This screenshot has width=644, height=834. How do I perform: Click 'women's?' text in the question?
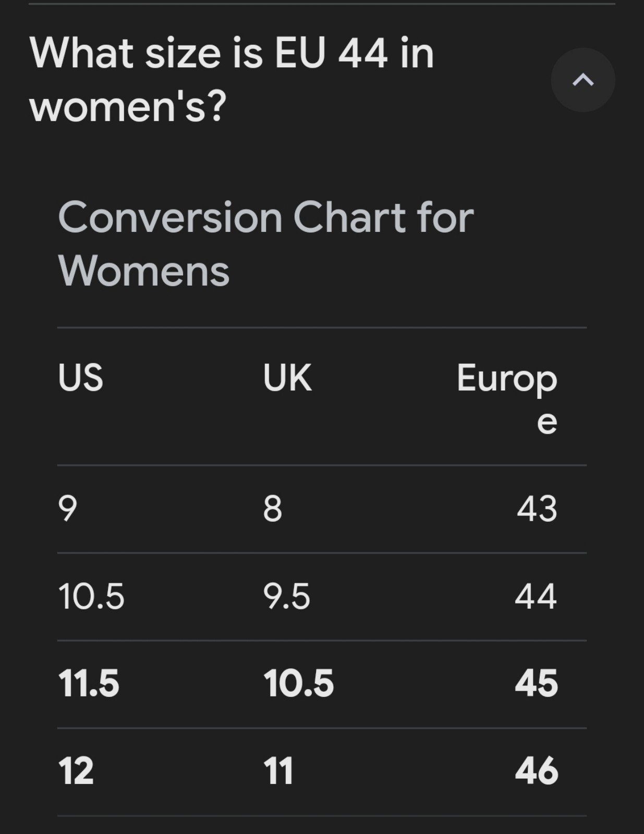click(x=128, y=107)
